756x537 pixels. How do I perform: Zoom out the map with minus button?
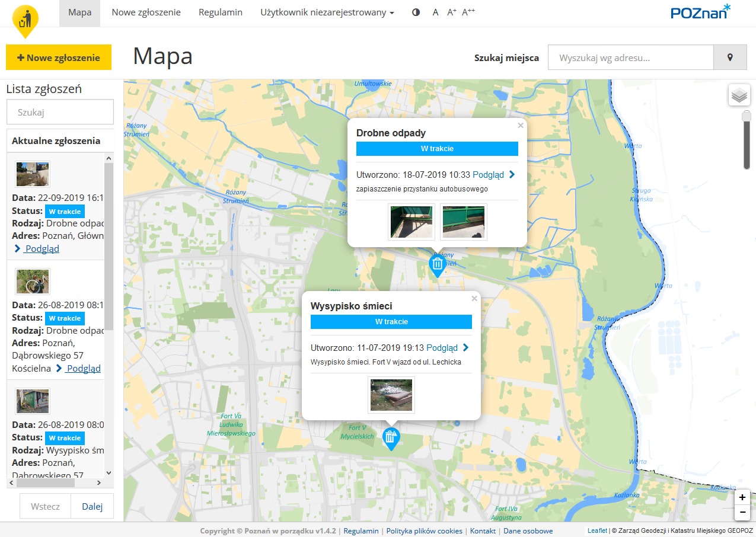point(742,512)
